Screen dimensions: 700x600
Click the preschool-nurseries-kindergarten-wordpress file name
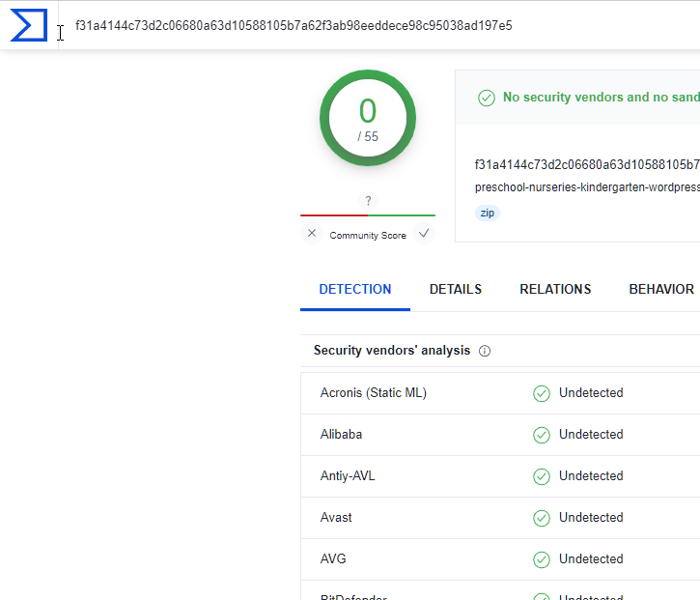[x=587, y=187]
